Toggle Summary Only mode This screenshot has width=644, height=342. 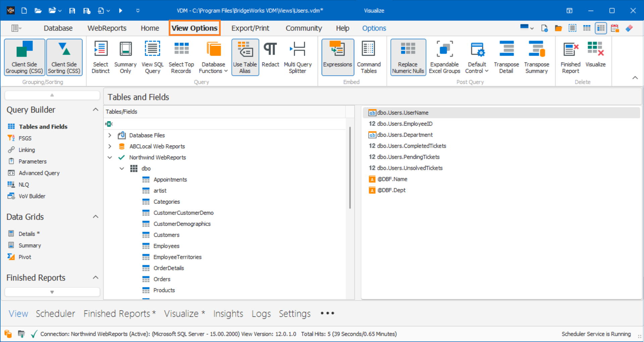(125, 57)
